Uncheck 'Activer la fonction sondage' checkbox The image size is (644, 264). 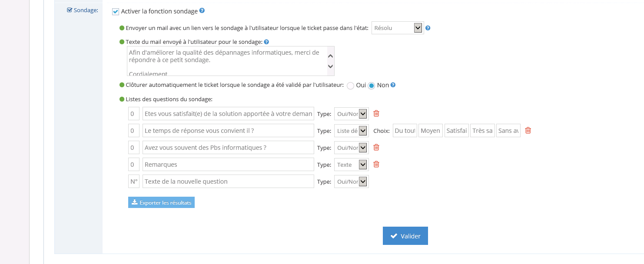point(115,12)
